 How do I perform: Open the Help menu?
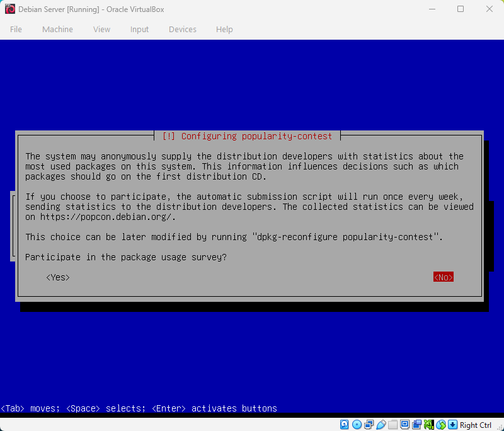point(224,29)
